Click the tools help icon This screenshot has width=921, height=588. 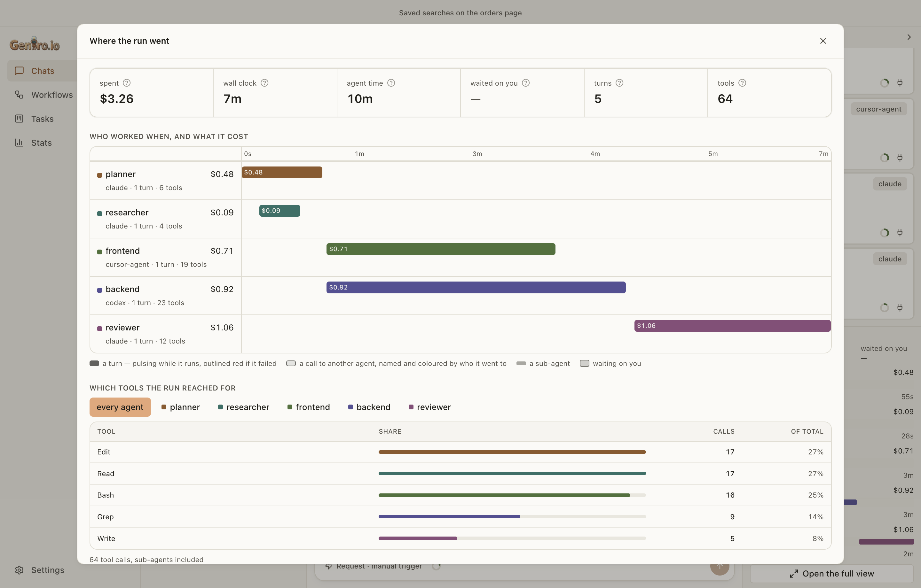(x=742, y=83)
